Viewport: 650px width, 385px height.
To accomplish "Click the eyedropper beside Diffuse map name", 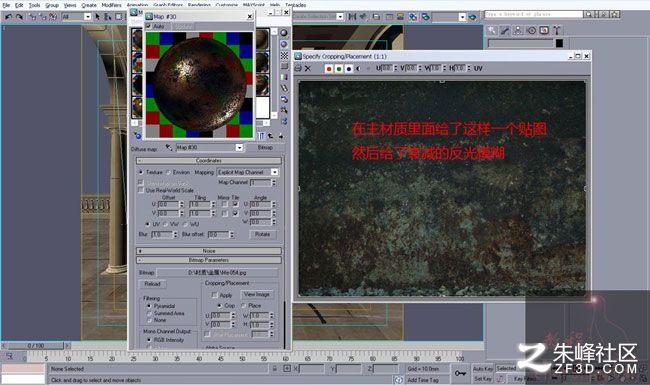I will [168, 147].
